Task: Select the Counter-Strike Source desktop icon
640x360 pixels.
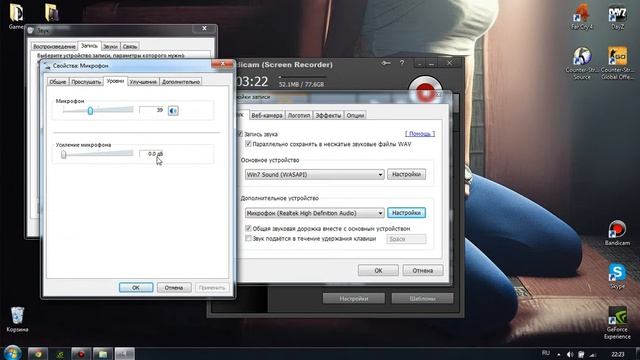Action: (582, 63)
